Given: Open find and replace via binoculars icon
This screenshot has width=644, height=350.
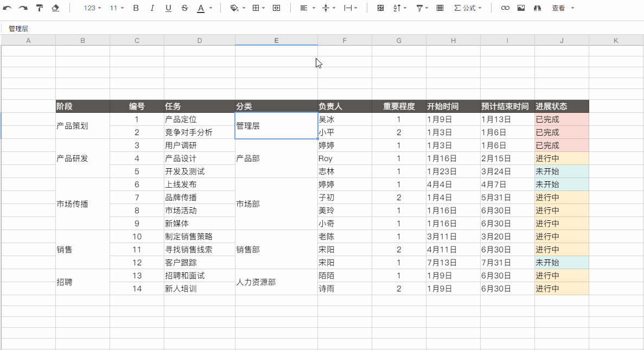Looking at the screenshot, I should 537,8.
